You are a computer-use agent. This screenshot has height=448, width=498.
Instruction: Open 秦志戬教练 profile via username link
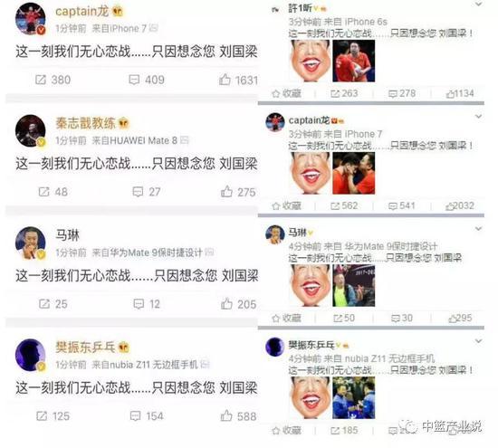coord(85,123)
